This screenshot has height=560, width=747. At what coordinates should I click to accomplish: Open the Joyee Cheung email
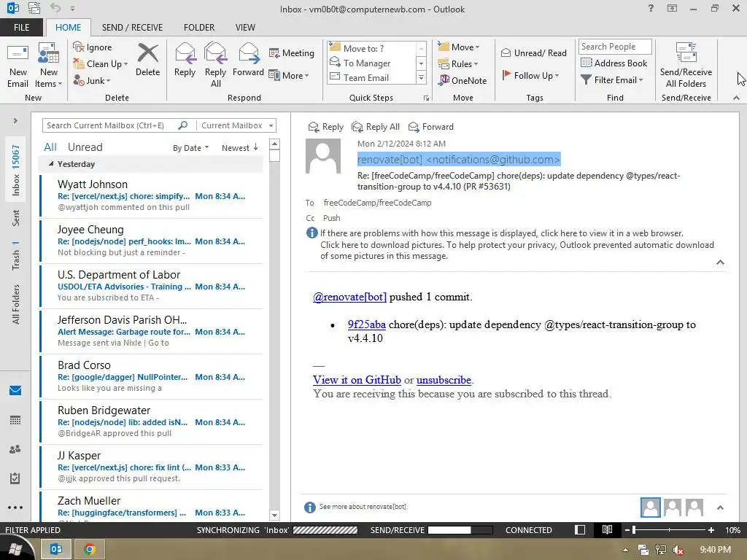coord(152,241)
